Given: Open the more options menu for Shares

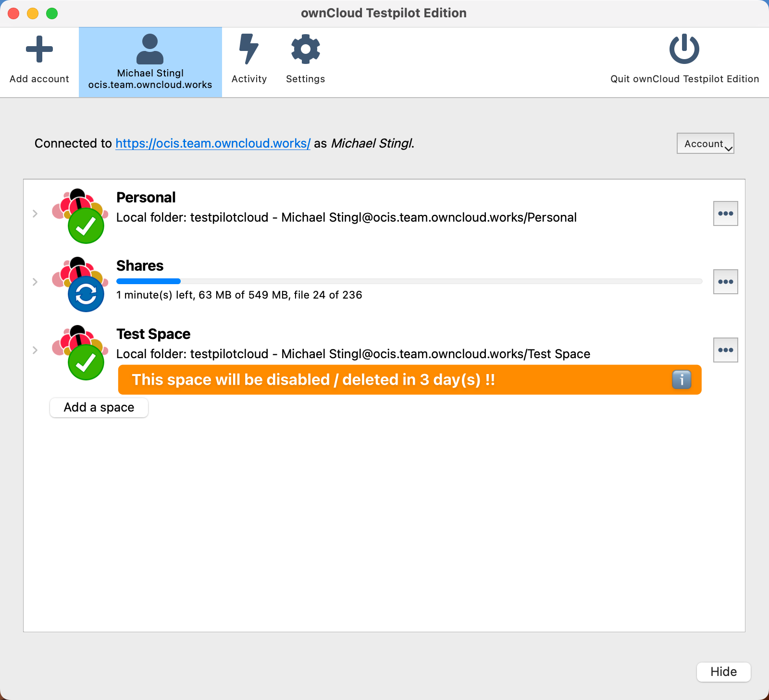Looking at the screenshot, I should pyautogui.click(x=726, y=282).
